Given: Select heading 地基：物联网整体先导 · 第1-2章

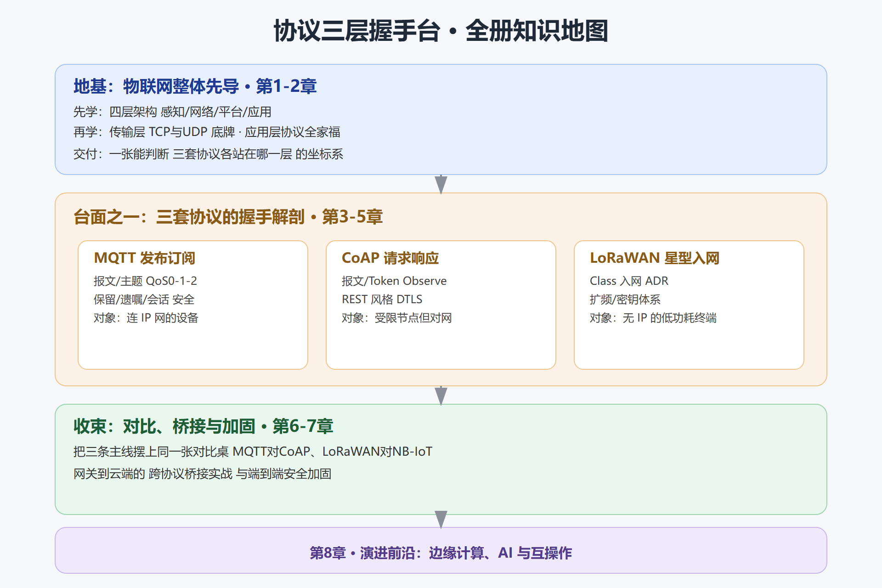Looking at the screenshot, I should pyautogui.click(x=195, y=86).
